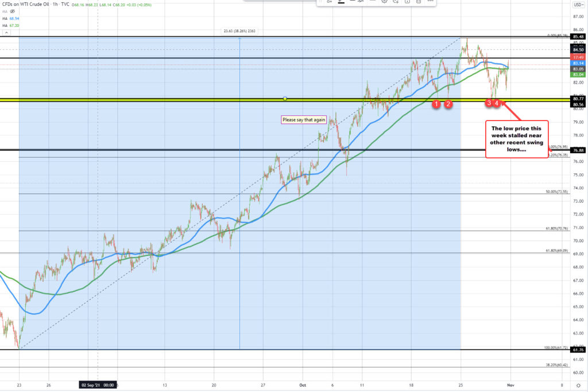The image size is (588, 392).
Task: Click red circle marker number 3
Action: tap(489, 103)
